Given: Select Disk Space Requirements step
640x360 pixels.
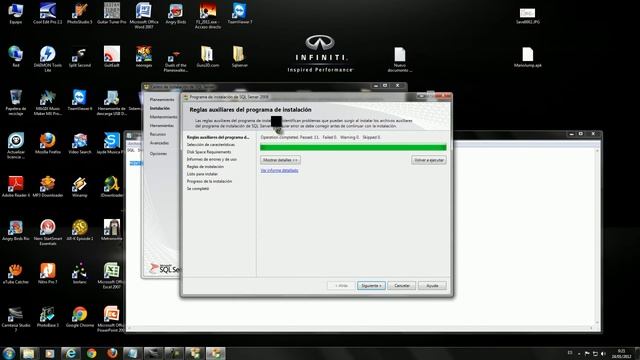Looking at the screenshot, I should tap(209, 152).
